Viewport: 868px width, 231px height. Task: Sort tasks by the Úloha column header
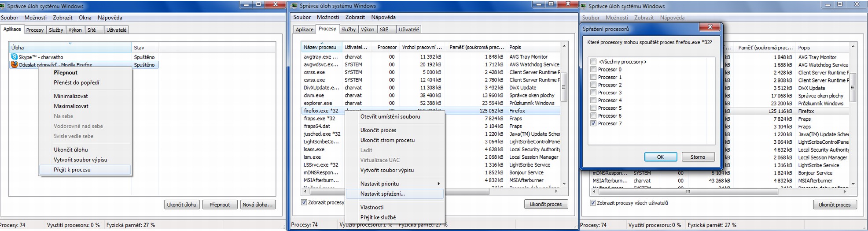click(x=70, y=48)
